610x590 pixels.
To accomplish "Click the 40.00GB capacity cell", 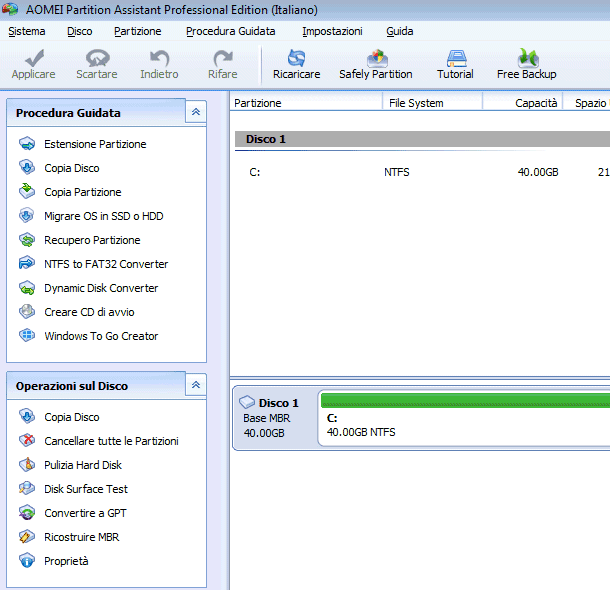I will (538, 172).
